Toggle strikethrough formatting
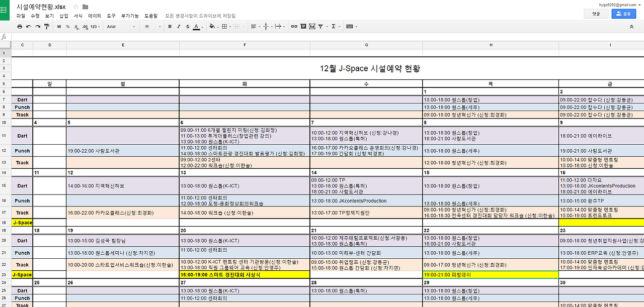 pyautogui.click(x=187, y=26)
